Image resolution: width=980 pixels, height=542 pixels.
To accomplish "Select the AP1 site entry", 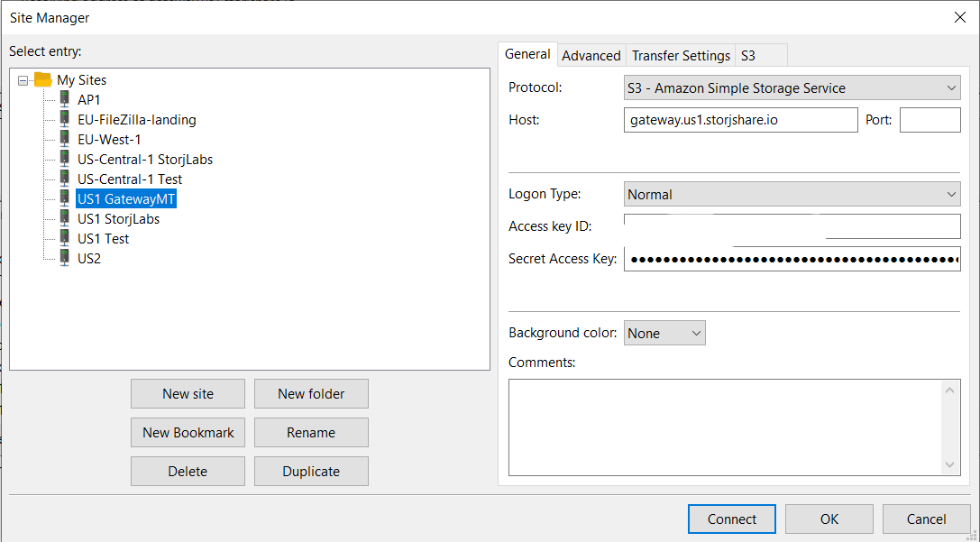I will click(x=88, y=100).
